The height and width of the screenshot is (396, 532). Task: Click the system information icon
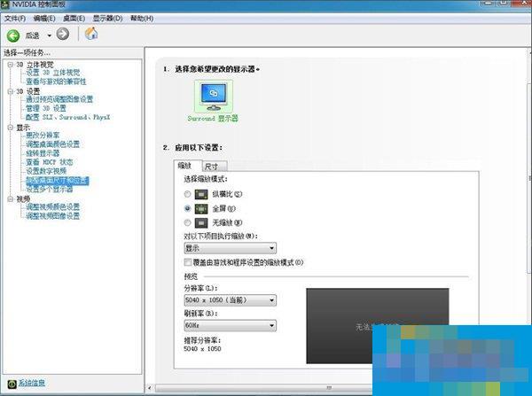[x=12, y=384]
